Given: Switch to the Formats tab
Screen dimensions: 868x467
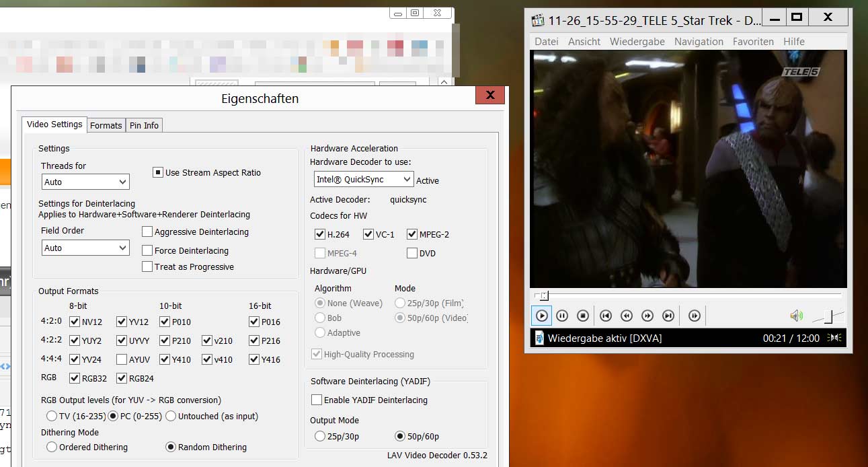Looking at the screenshot, I should [x=106, y=125].
